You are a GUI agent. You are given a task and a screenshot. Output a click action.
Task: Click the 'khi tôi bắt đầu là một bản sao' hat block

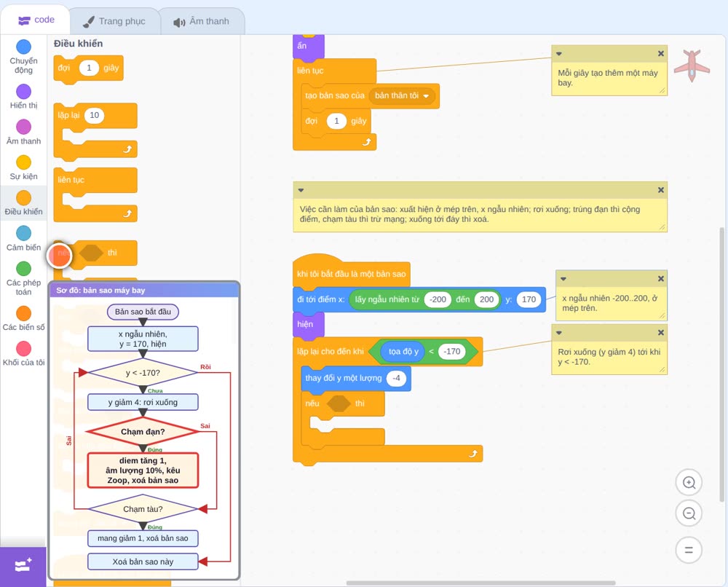click(352, 273)
